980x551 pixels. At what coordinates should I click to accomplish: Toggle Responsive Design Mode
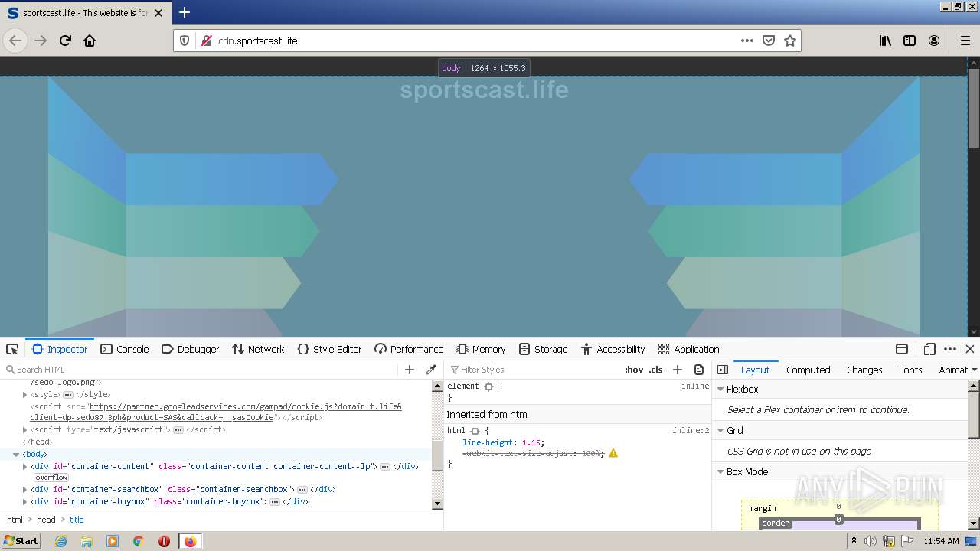929,349
